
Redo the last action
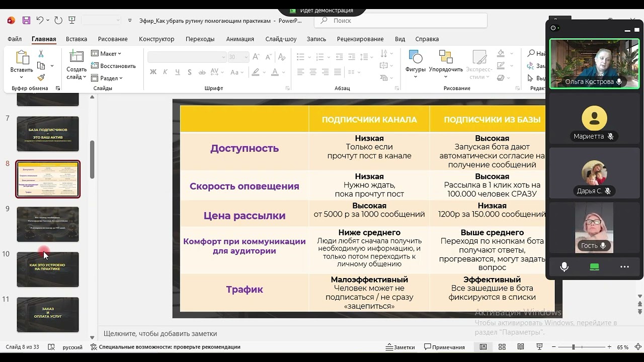pyautogui.click(x=58, y=21)
